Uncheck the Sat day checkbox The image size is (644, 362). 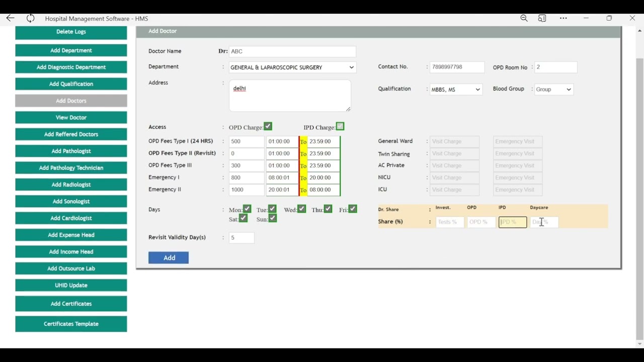pyautogui.click(x=244, y=218)
